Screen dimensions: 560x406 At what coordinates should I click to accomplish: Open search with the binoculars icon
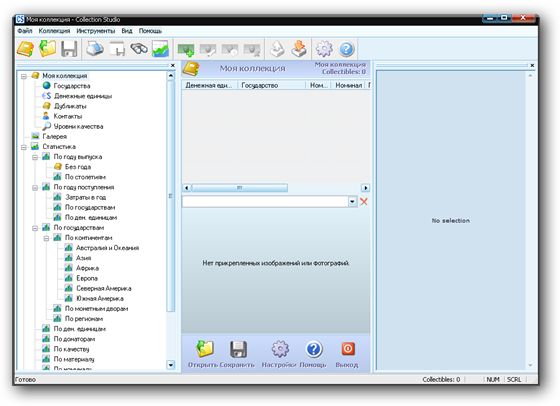pyautogui.click(x=139, y=49)
